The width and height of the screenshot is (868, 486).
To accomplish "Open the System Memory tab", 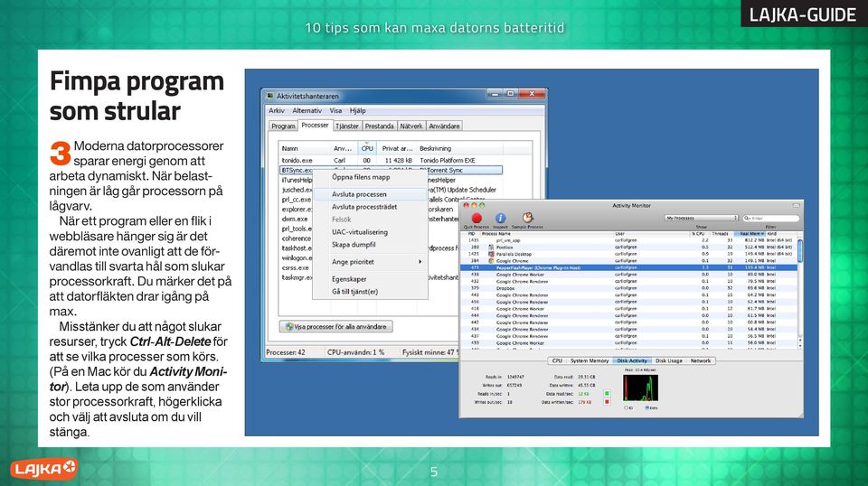I will pos(589,360).
